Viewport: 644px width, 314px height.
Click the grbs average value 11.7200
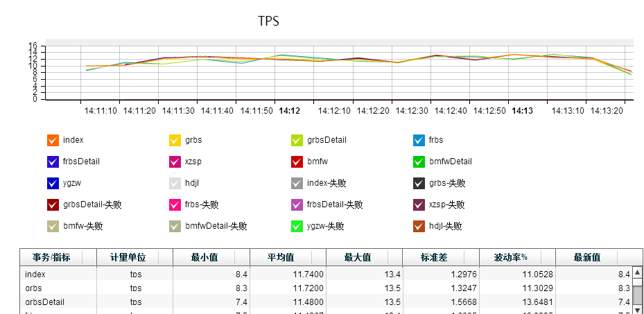(309, 288)
